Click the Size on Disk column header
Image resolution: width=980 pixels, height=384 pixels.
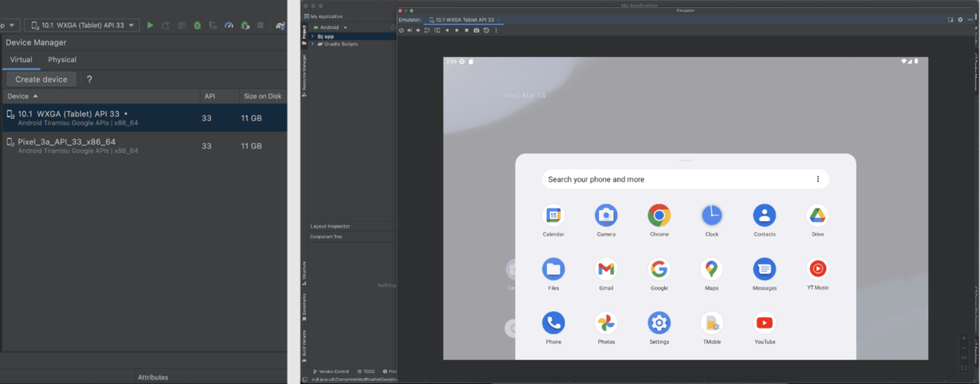[263, 96]
